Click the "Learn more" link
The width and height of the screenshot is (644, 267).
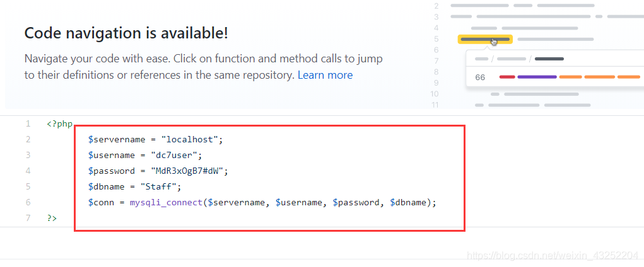(325, 76)
